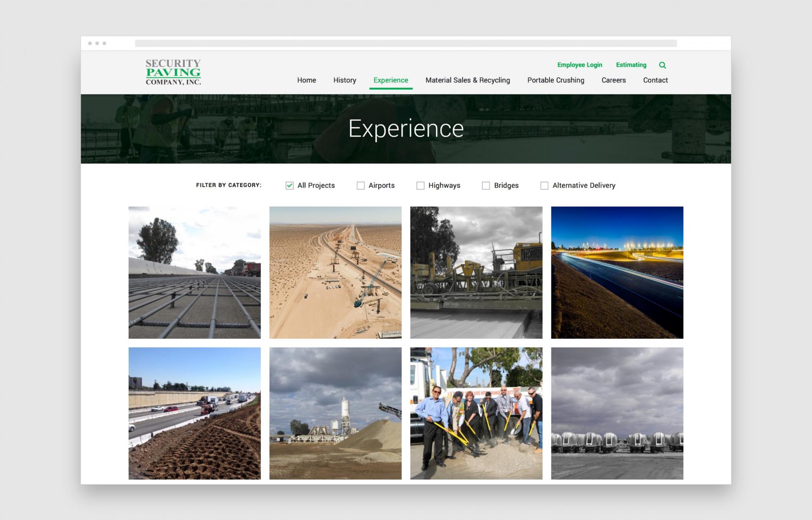The image size is (812, 520).
Task: Navigate to Material Sales & Recycling
Action: pos(467,80)
